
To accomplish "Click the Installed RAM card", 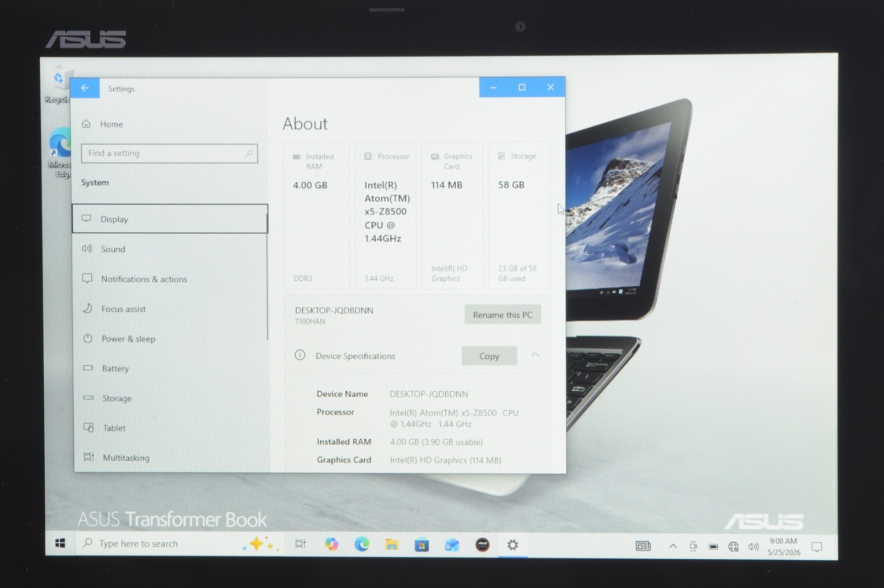I will click(x=316, y=216).
